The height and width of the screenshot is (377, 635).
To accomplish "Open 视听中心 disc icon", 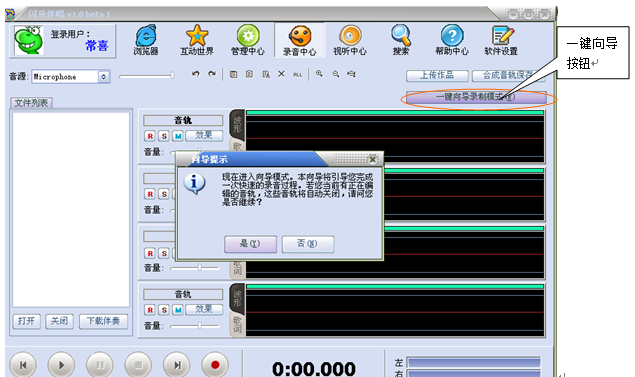I will tap(349, 40).
